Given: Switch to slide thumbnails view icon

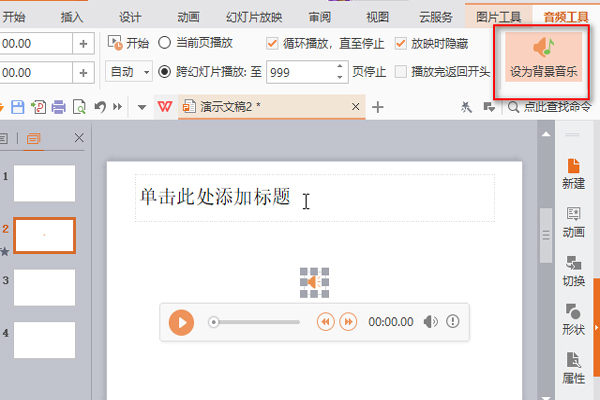Looking at the screenshot, I should tap(33, 138).
